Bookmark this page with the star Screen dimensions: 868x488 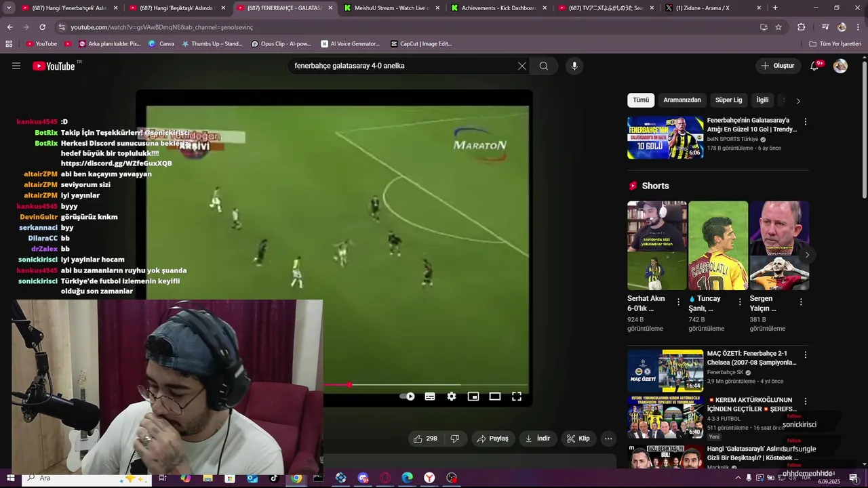[x=778, y=27]
